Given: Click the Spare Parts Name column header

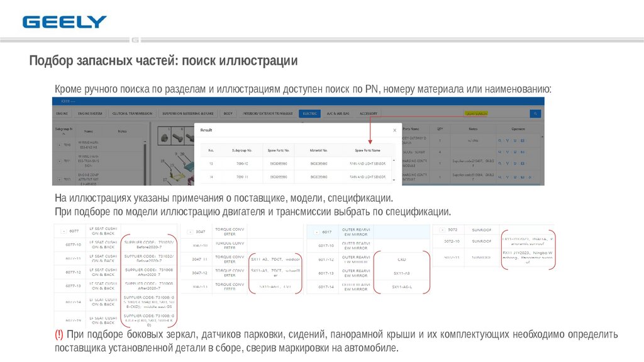Looking at the screenshot, I should pos(367,150).
